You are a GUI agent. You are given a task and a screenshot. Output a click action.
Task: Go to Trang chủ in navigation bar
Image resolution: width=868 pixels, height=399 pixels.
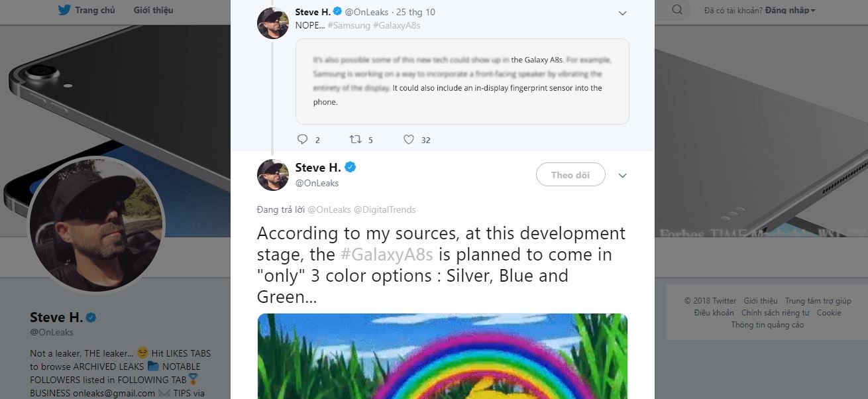95,10
